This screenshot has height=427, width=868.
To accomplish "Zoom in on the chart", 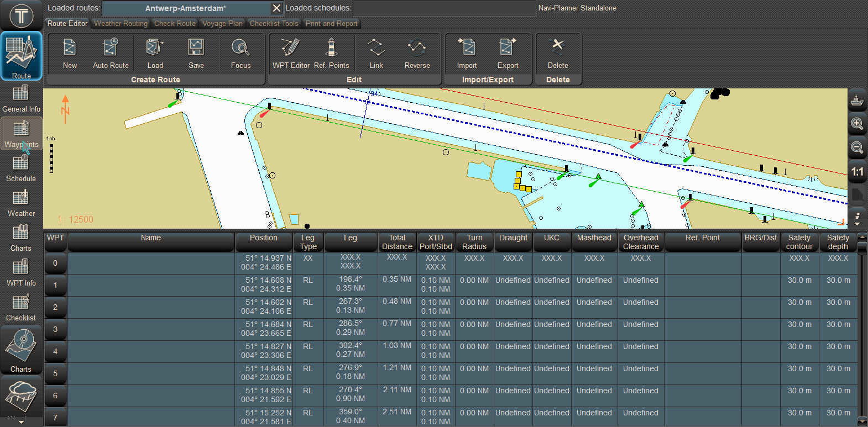I will [857, 124].
